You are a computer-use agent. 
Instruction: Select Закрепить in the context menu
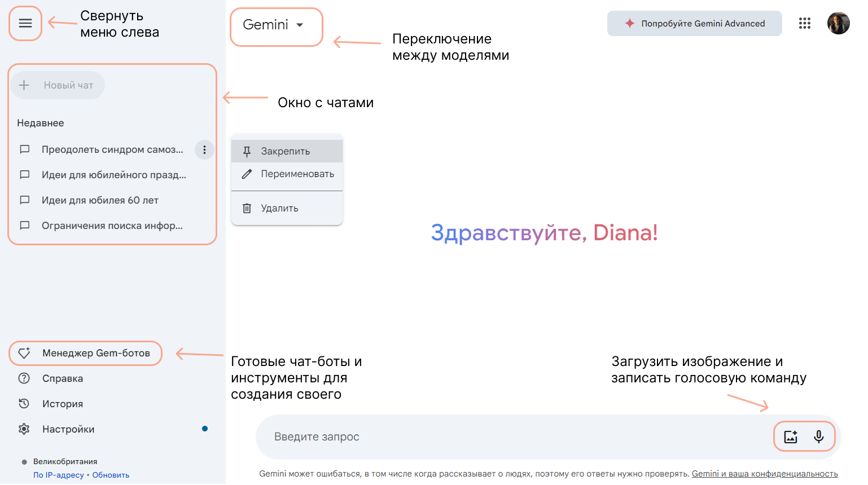coord(286,151)
